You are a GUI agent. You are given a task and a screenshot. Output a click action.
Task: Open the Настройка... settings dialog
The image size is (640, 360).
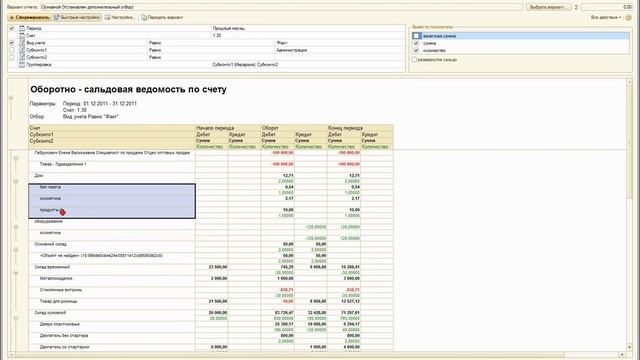(120, 18)
